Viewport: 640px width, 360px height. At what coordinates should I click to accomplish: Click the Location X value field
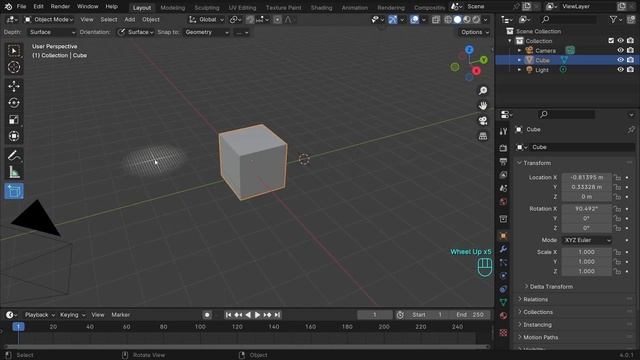(x=587, y=177)
